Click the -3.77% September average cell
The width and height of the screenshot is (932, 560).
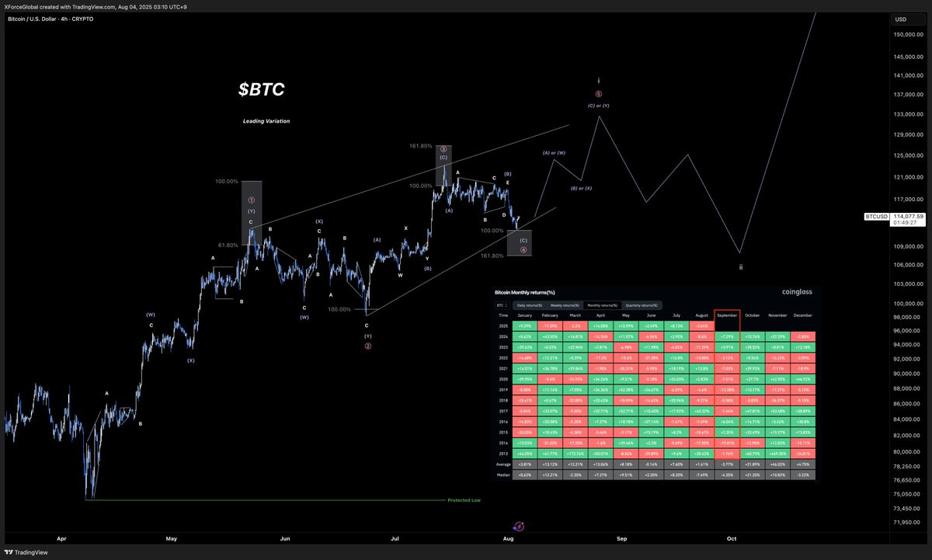(727, 464)
